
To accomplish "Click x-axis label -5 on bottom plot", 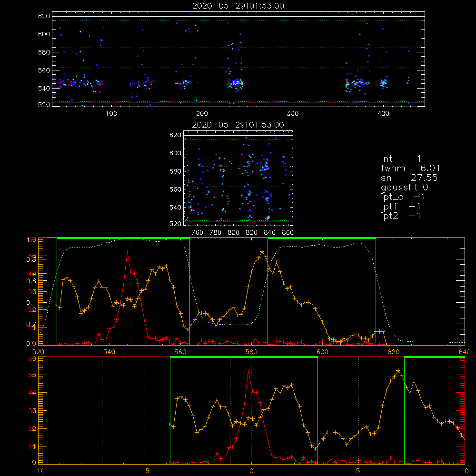I will 145,471.
